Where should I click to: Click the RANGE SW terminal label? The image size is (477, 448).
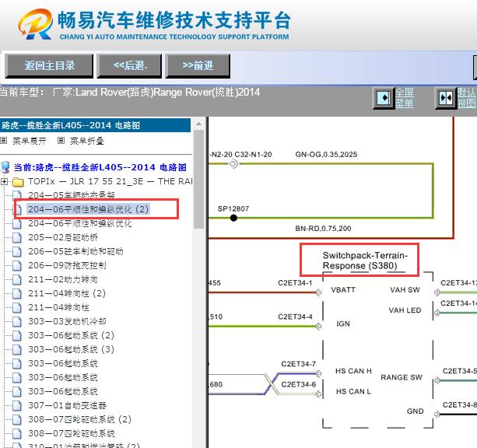point(402,377)
